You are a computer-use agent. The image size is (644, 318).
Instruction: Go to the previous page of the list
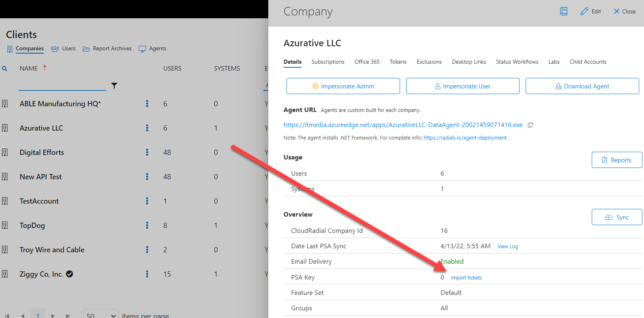[23, 316]
